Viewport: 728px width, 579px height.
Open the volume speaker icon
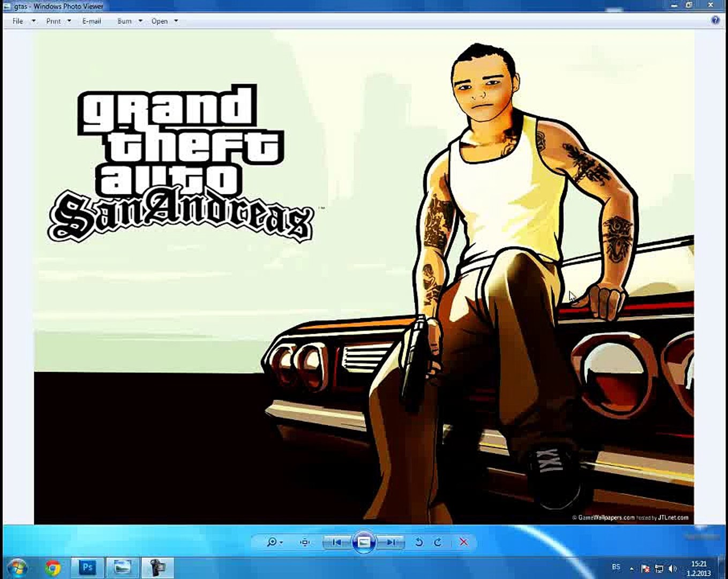(x=673, y=568)
